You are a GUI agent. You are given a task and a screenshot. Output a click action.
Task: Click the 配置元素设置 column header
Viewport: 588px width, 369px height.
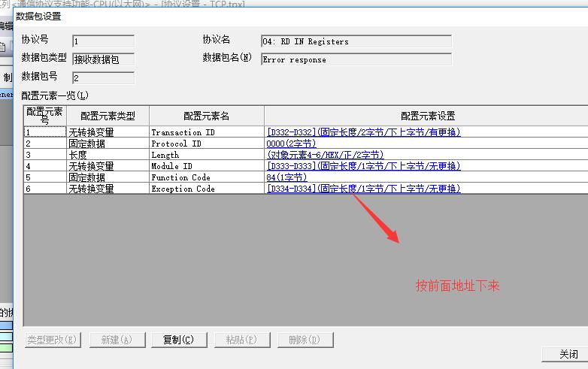click(x=428, y=116)
